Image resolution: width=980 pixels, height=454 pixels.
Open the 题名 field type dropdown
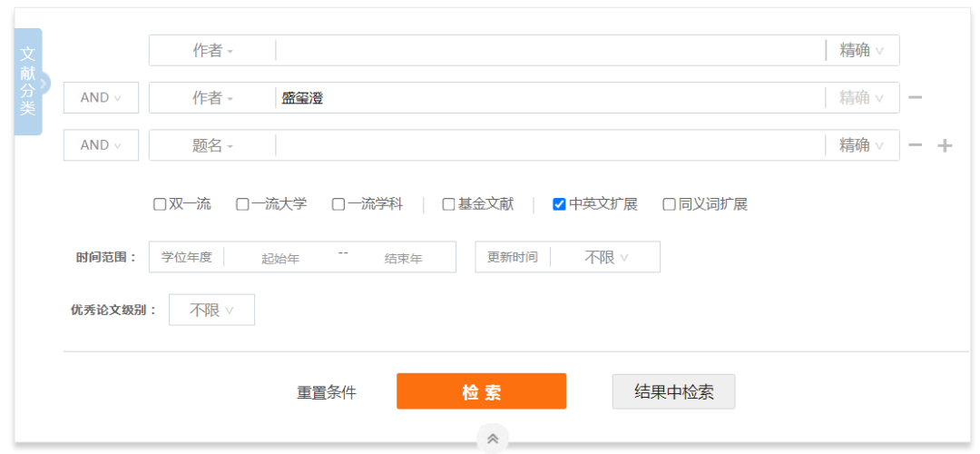(212, 145)
